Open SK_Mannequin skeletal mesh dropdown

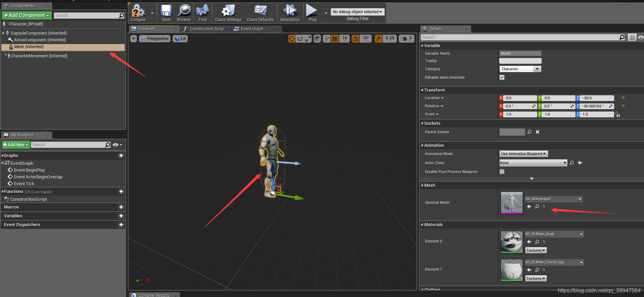554,199
